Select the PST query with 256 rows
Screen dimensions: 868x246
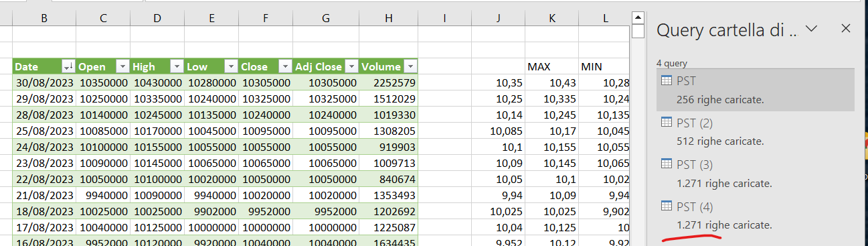pyautogui.click(x=755, y=90)
